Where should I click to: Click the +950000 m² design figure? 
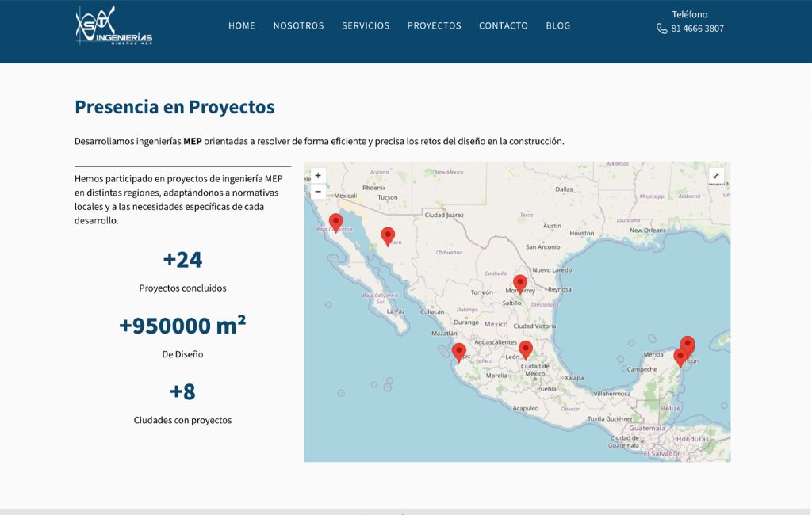[x=183, y=325]
